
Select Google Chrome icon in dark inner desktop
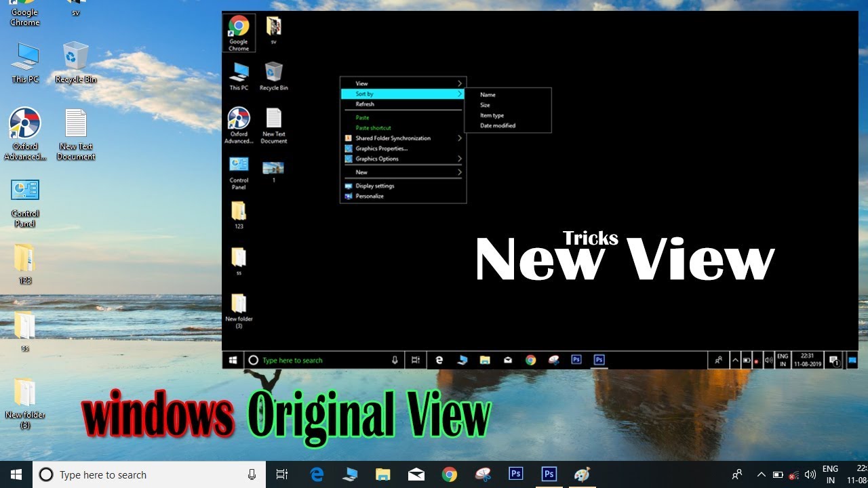click(x=239, y=33)
